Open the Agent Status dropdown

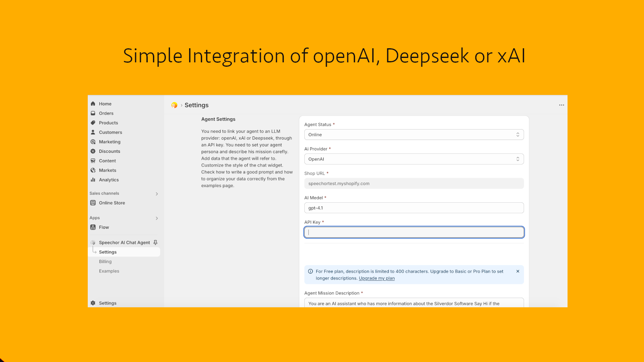(414, 135)
